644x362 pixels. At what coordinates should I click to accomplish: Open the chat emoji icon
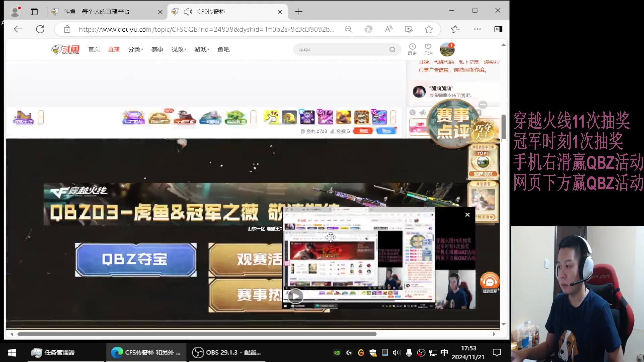click(x=413, y=112)
